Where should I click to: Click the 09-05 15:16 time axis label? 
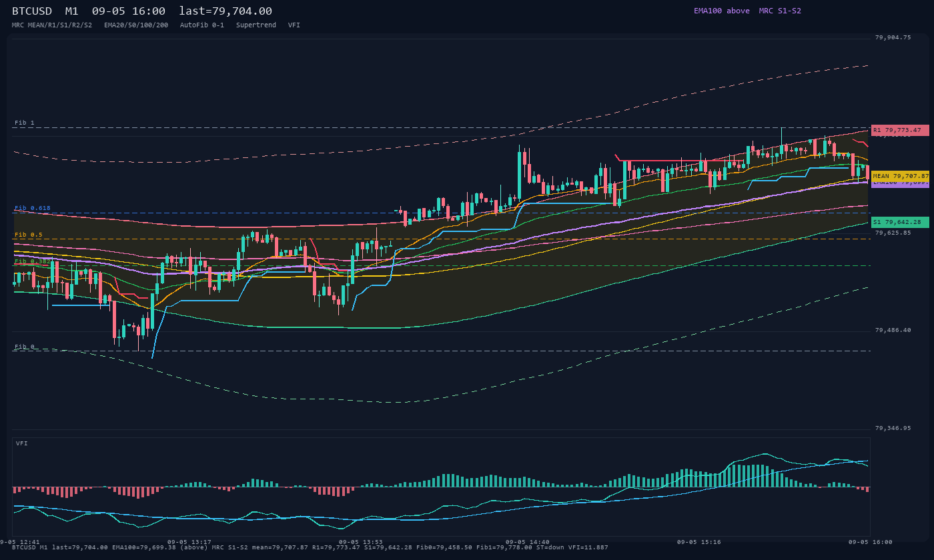pos(699,542)
